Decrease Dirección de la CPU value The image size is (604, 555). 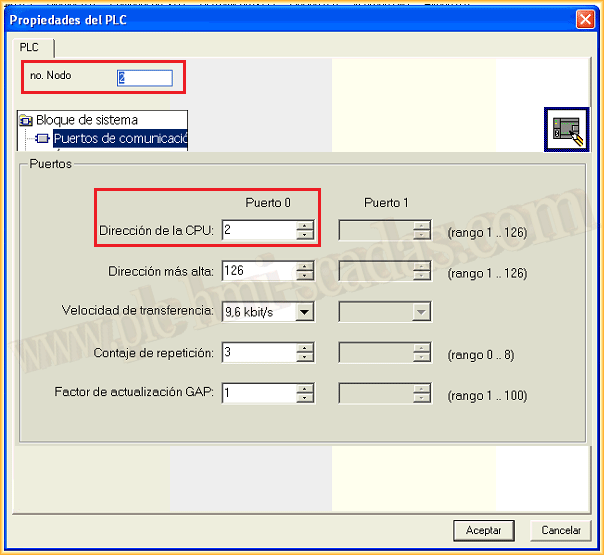point(305,236)
